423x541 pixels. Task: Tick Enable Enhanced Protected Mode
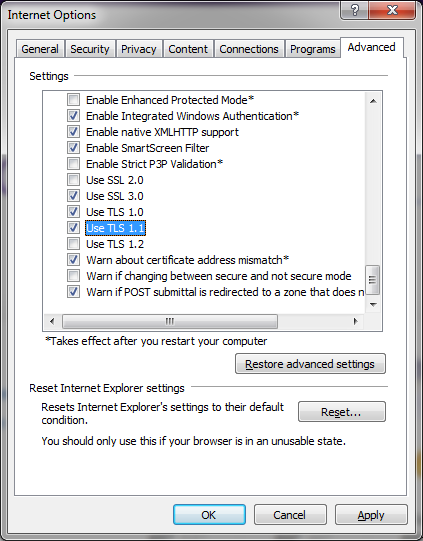[73, 100]
